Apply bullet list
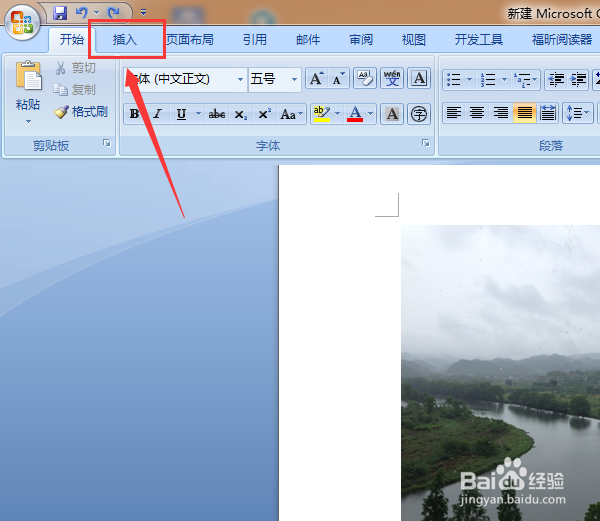Viewport: 600px width, 521px height. [x=454, y=80]
